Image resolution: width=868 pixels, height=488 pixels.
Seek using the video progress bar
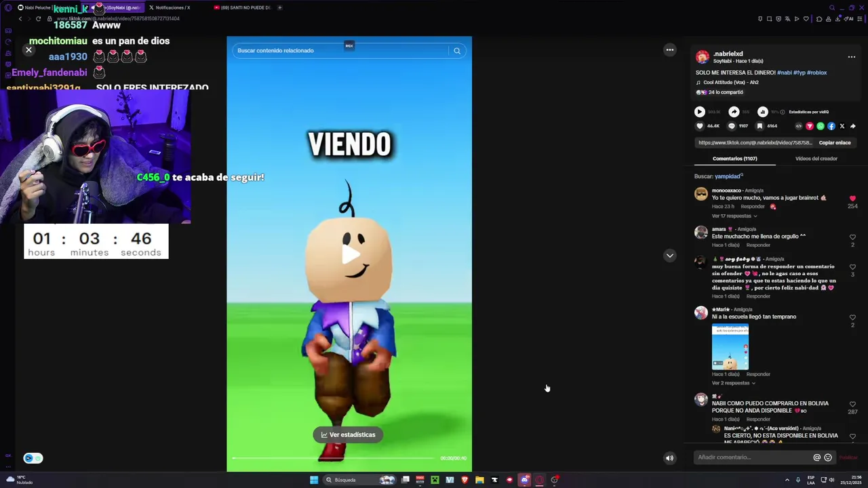point(332,458)
